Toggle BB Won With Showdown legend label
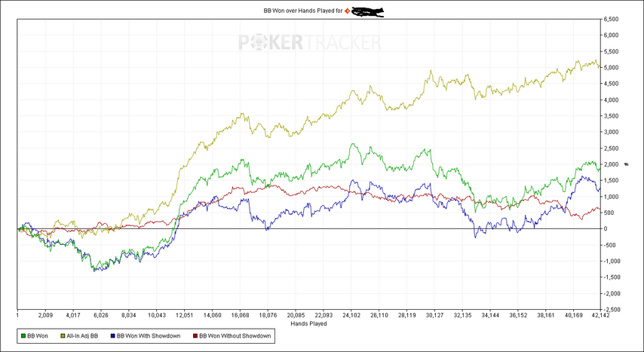644x352 pixels. [146, 335]
